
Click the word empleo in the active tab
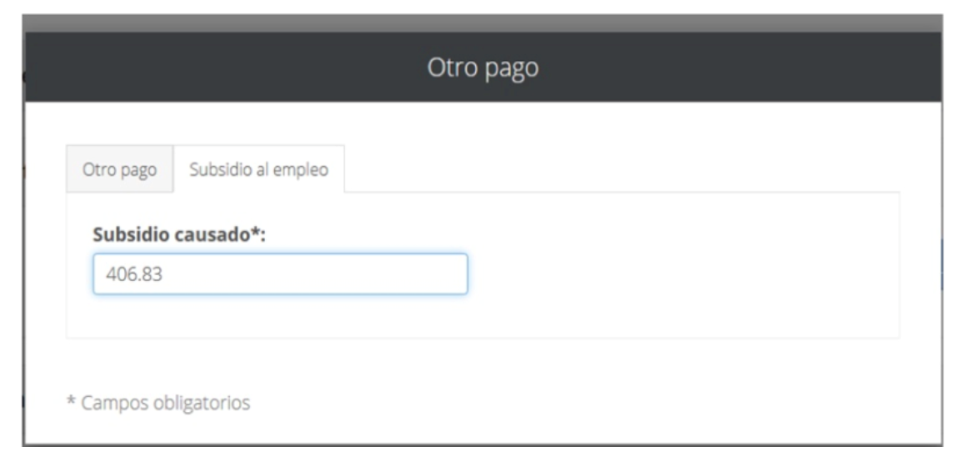(x=306, y=170)
